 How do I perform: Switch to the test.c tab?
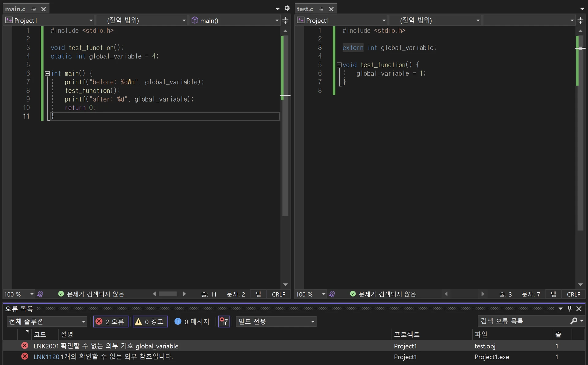point(305,9)
